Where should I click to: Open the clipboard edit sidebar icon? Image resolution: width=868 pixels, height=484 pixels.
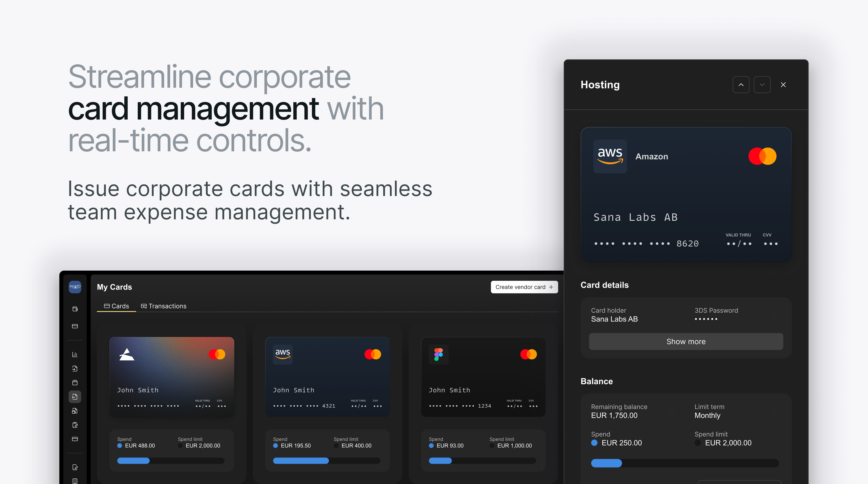(75, 425)
